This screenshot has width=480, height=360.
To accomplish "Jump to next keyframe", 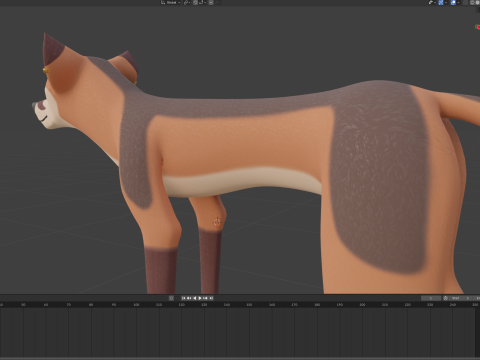I will coord(205,298).
